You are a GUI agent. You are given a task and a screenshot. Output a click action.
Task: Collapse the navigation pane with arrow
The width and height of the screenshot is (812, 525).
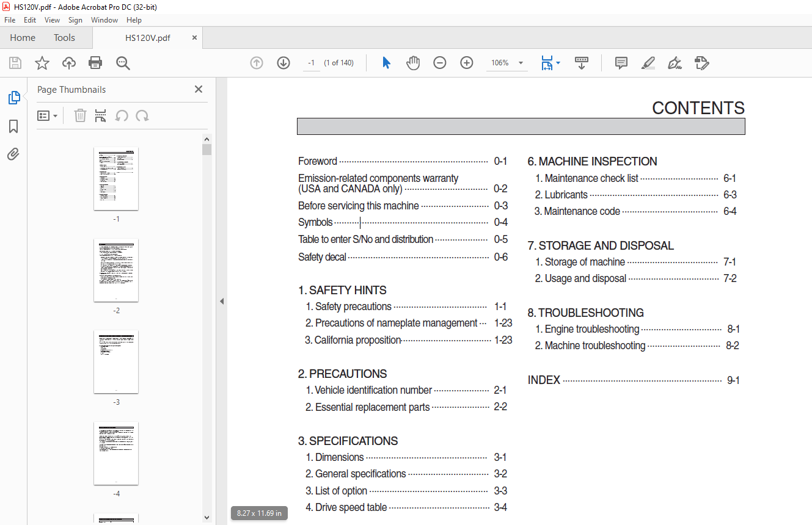click(x=222, y=301)
